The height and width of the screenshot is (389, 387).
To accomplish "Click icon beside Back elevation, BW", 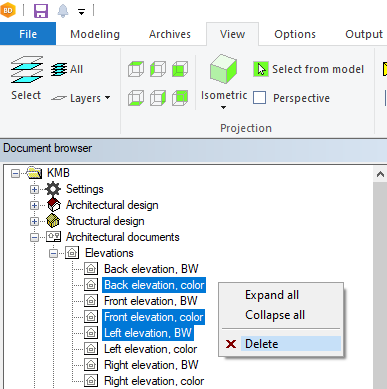I will [x=91, y=269].
